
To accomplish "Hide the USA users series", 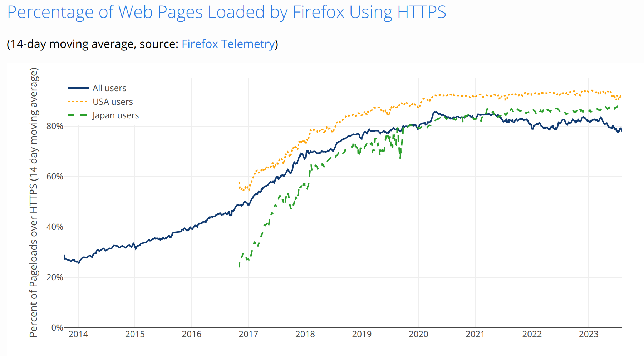I will pyautogui.click(x=113, y=102).
